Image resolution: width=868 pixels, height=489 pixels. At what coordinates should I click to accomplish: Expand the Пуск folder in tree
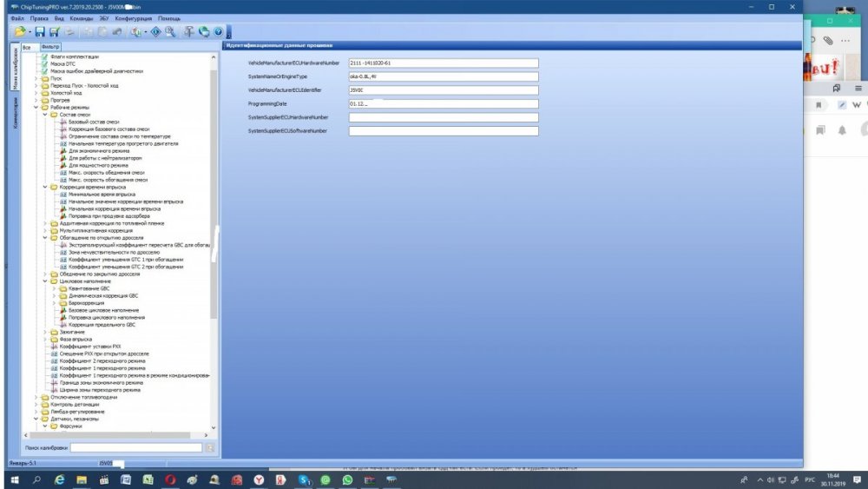(36, 79)
